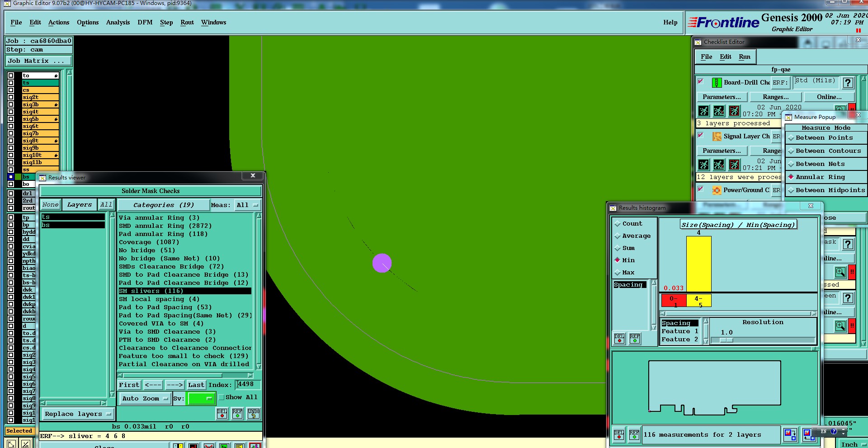The image size is (868, 448).
Task: Click DEL icon beside histogram Spacing list
Action: [619, 338]
